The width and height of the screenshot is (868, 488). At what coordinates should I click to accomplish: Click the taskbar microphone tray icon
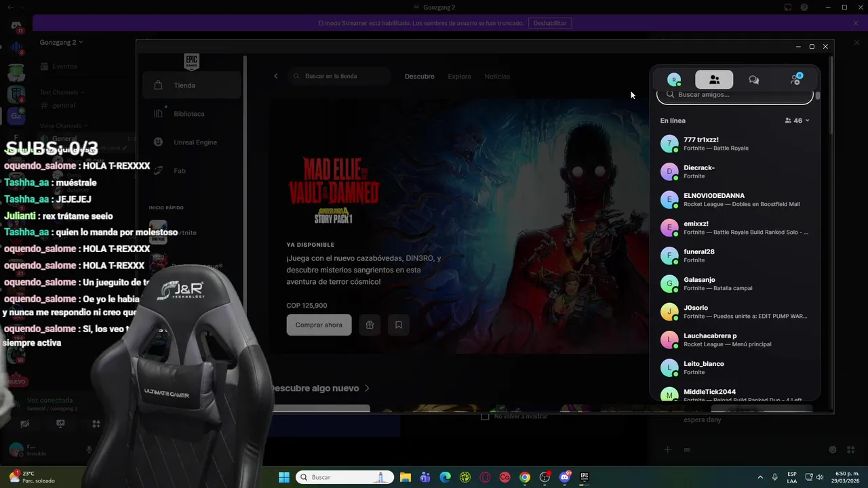coord(774,477)
